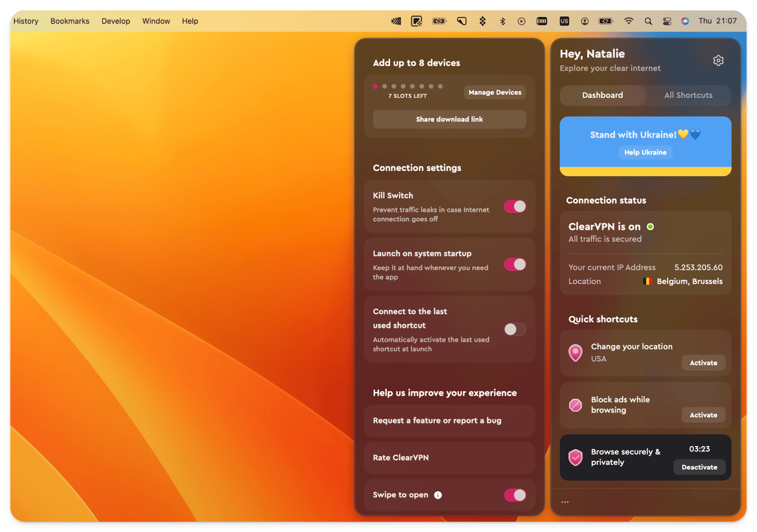The height and width of the screenshot is (532, 757).
Task: Deactivate Browse securely & privately
Action: tap(699, 467)
